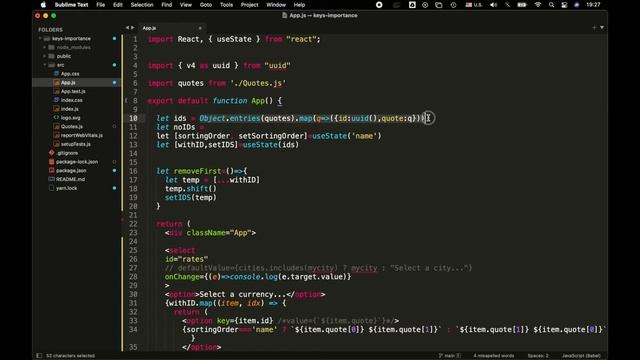
Task: Click the Siri icon
Action: [x=577, y=5]
